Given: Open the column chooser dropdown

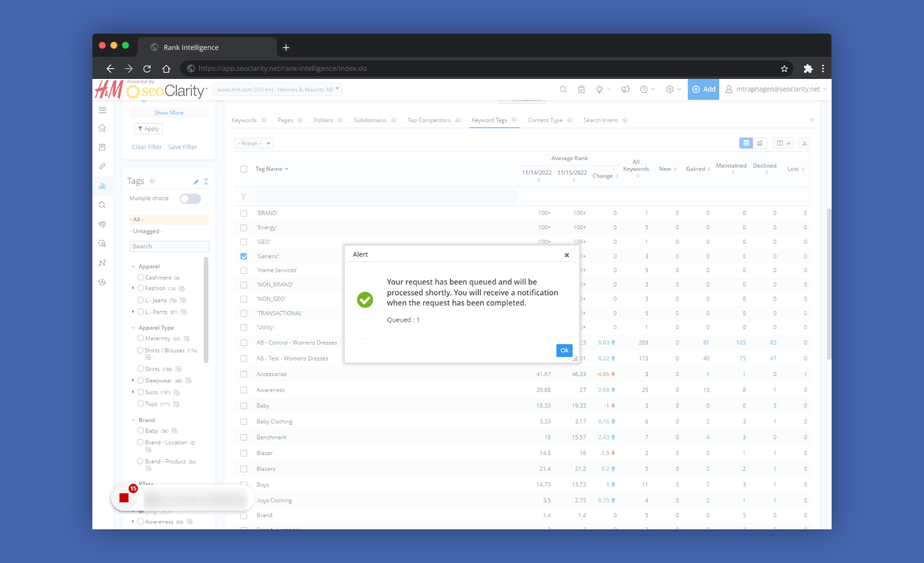Looking at the screenshot, I should pos(782,143).
